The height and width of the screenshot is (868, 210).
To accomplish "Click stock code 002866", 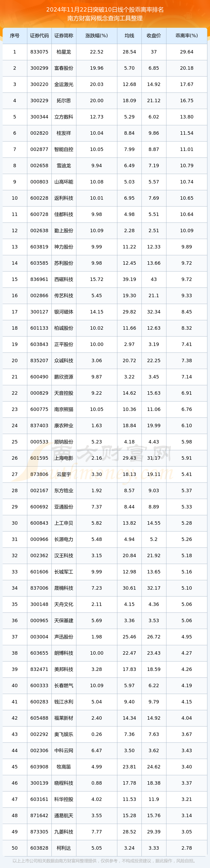I will pos(39,296).
